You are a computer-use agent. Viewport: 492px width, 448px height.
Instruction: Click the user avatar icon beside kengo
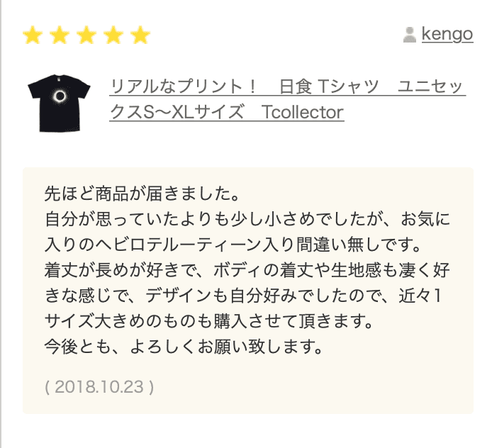[410, 35]
